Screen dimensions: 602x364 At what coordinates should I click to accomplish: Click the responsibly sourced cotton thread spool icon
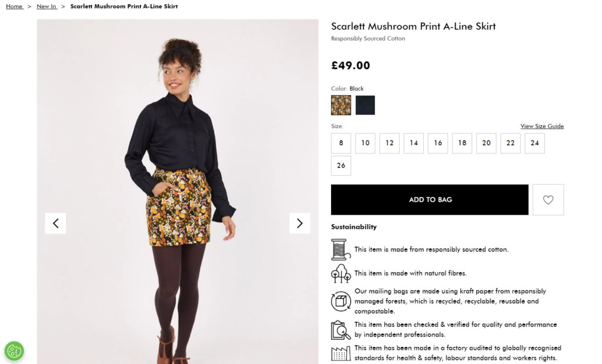point(340,249)
